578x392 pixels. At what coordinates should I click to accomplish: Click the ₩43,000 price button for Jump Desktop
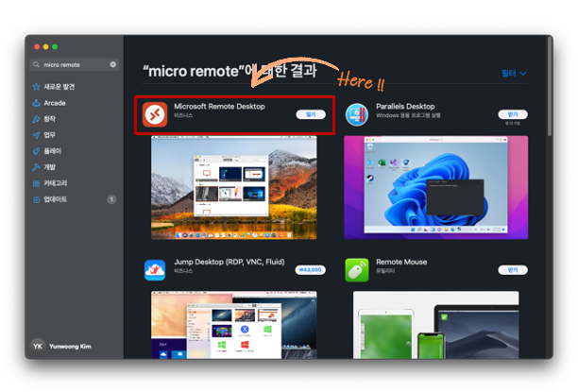(311, 270)
